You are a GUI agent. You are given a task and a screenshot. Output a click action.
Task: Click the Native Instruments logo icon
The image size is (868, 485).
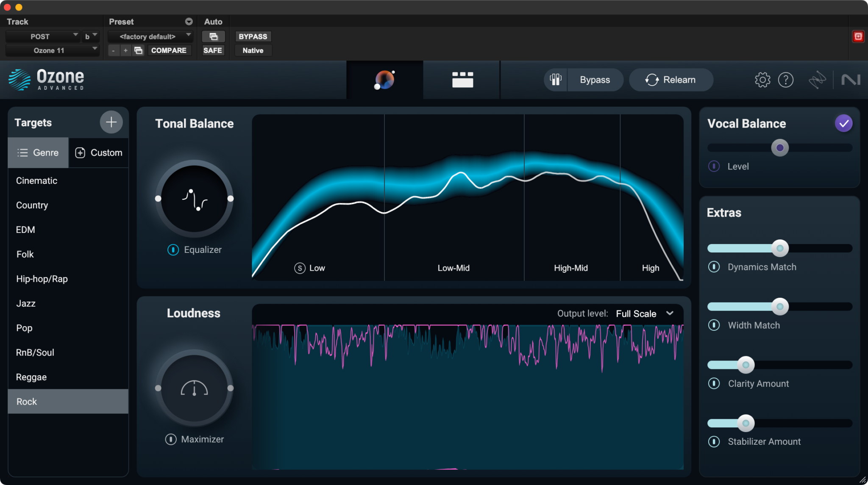pos(851,80)
